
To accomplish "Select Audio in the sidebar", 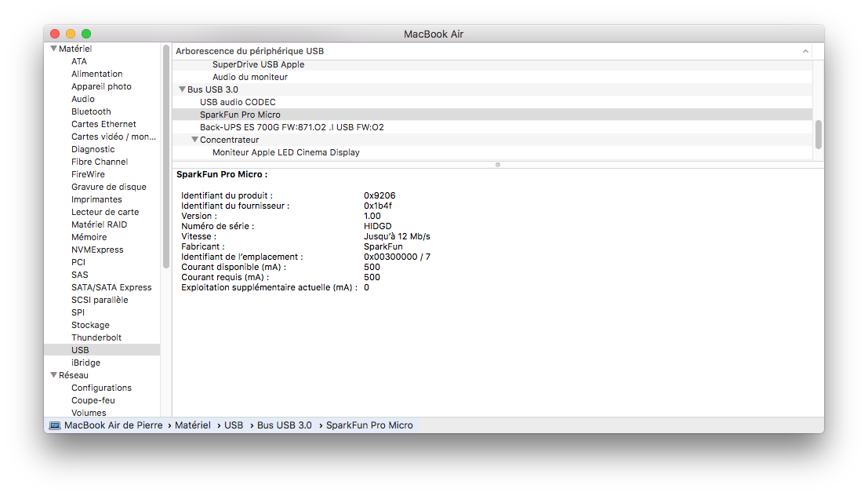I will 83,99.
